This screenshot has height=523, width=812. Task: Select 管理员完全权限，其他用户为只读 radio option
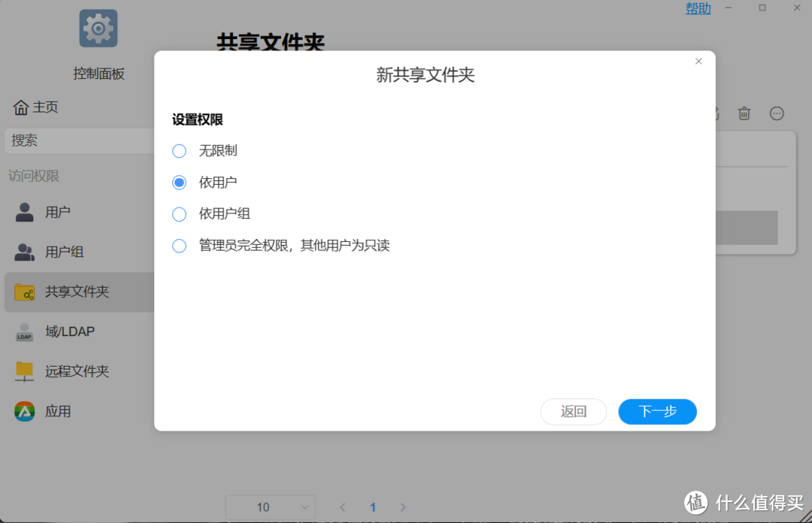[179, 246]
